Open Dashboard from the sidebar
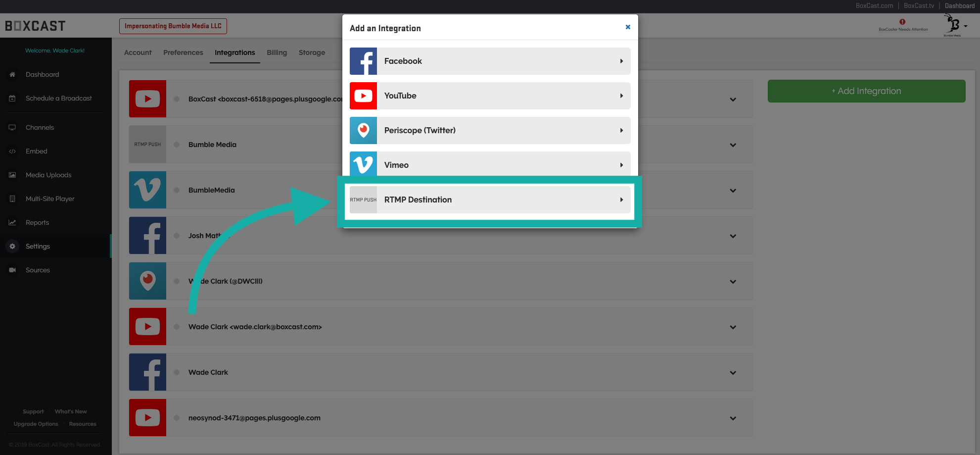980x455 pixels. [x=42, y=75]
